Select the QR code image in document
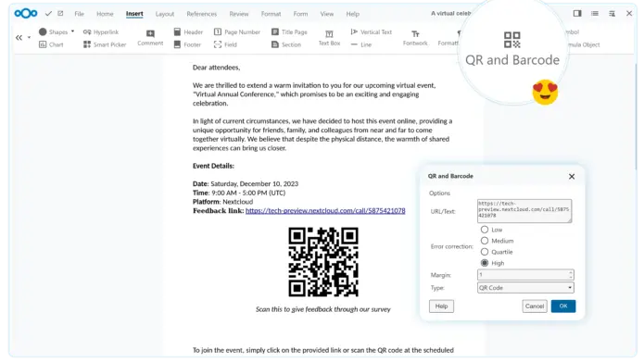This screenshot has height=362, width=644. (x=323, y=262)
